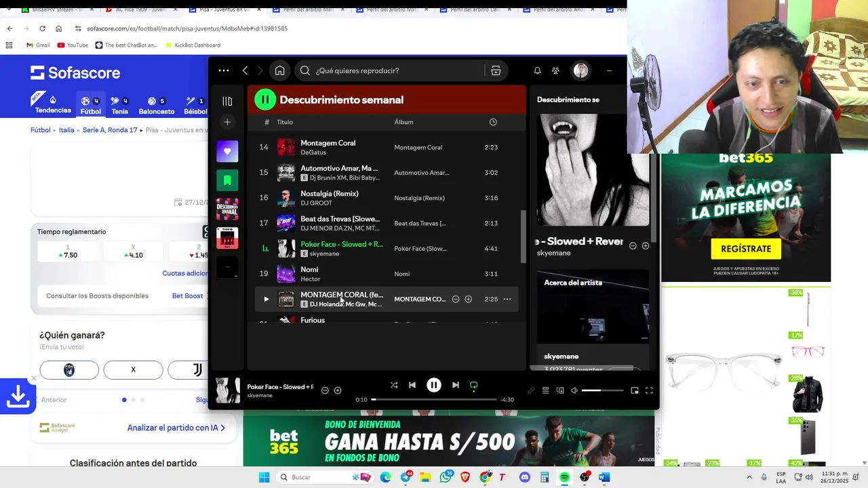Follow the Italia breadcrumb link
Image resolution: width=868 pixels, height=488 pixels.
[x=66, y=130]
